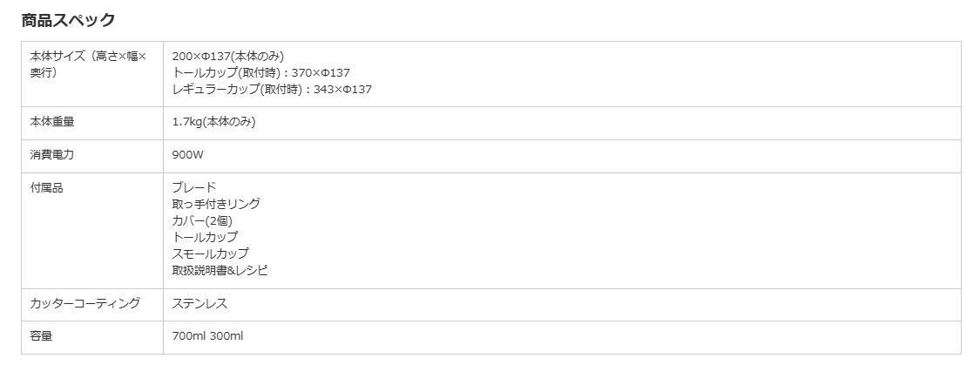Click ブレード in the accessories list
This screenshot has height=365, width=980.
pos(194,187)
